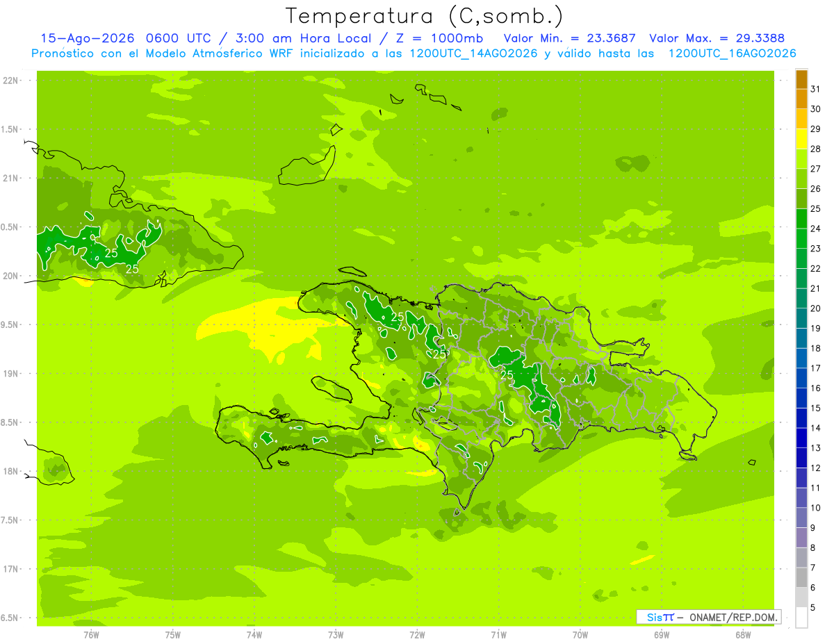This screenshot has height=644, width=834.
Task: Click the "70W" longitude label
Action: pos(580,635)
